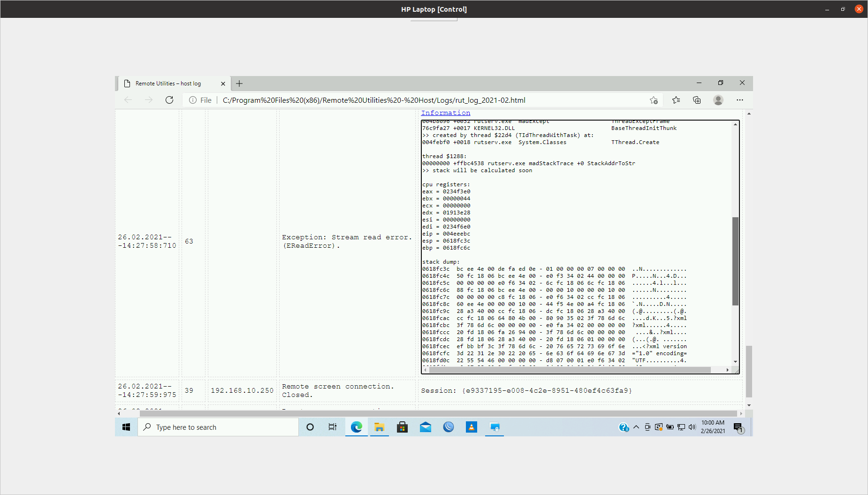Add this page to favorites
This screenshot has height=495, width=868.
tap(654, 100)
